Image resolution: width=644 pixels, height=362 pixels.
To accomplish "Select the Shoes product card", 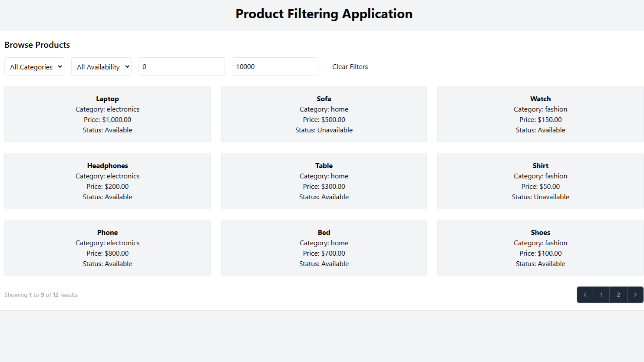I will (540, 248).
